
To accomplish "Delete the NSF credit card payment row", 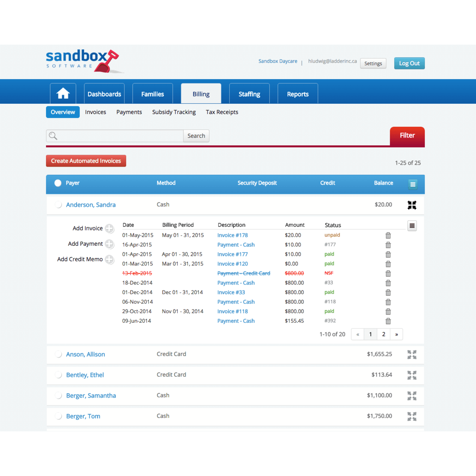I will (388, 273).
